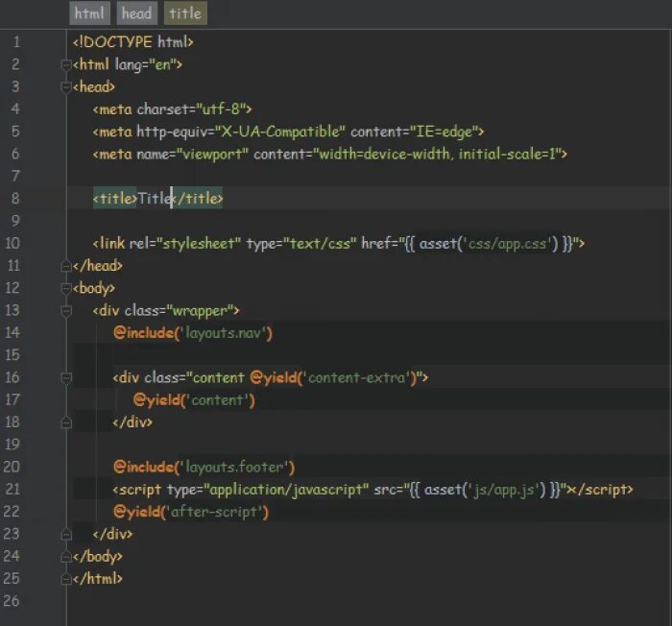Collapse the head tag fold on line 3
This screenshot has height=626, width=672.
[66, 87]
